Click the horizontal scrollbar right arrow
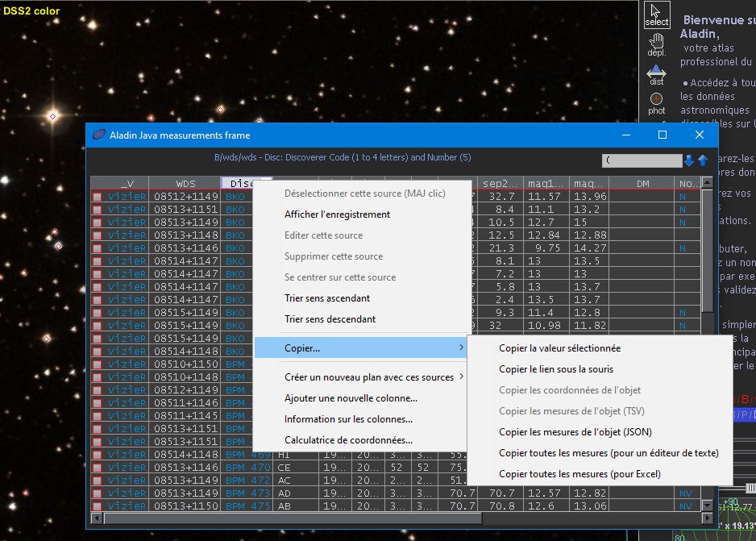This screenshot has height=541, width=756. pos(707,518)
